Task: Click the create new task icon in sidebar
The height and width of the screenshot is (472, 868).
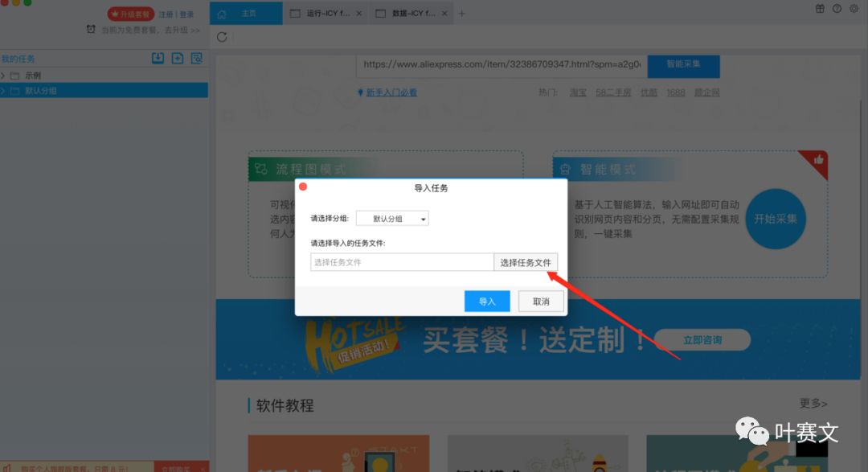Action: (177, 58)
